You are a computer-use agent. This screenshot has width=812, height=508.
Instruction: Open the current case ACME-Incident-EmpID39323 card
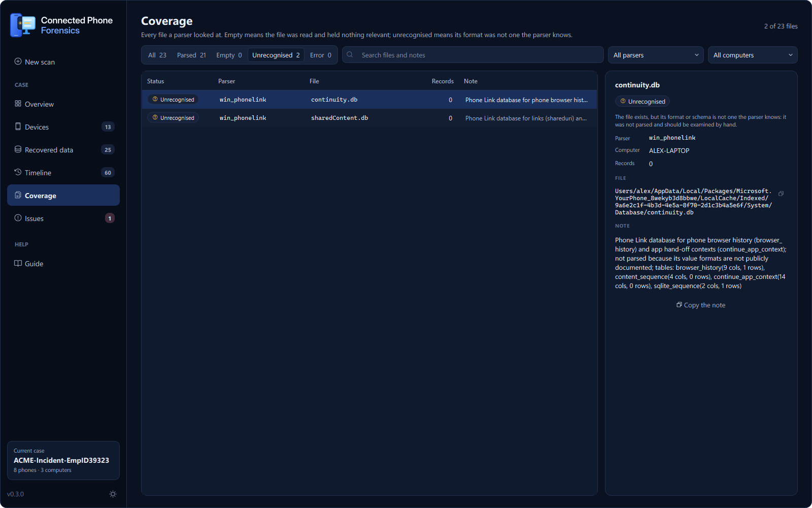(63, 460)
